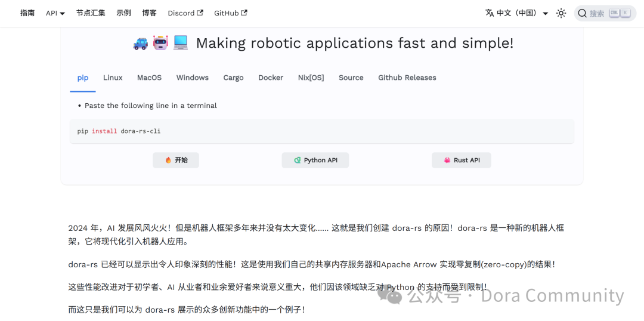Click the K key hint in search box
The height and width of the screenshot is (321, 644).
tap(626, 13)
